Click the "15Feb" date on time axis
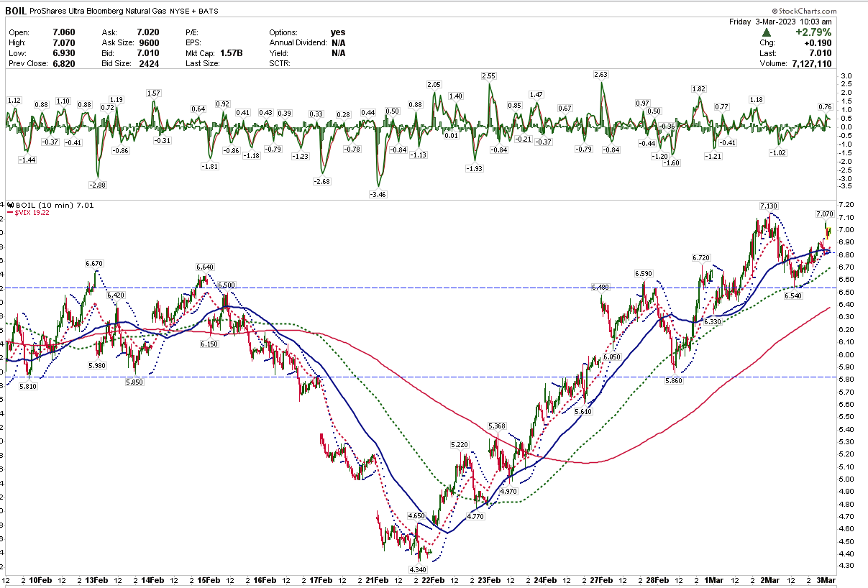 pyautogui.click(x=208, y=580)
